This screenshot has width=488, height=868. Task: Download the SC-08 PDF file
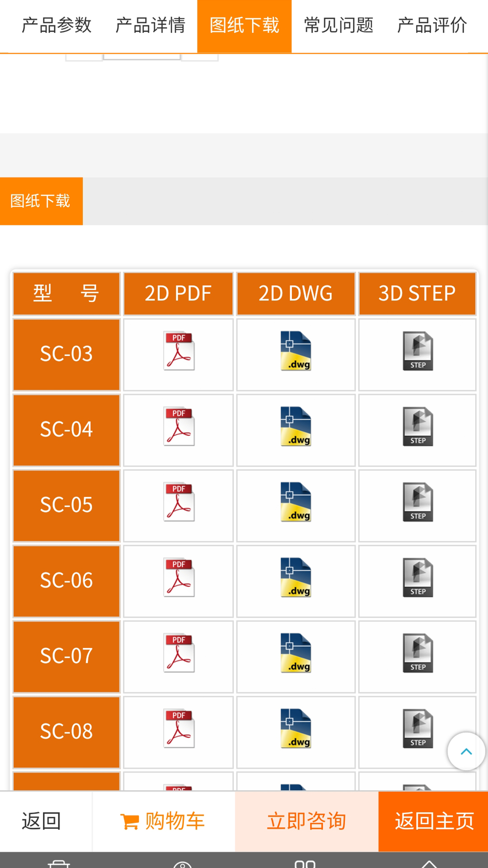click(x=179, y=729)
